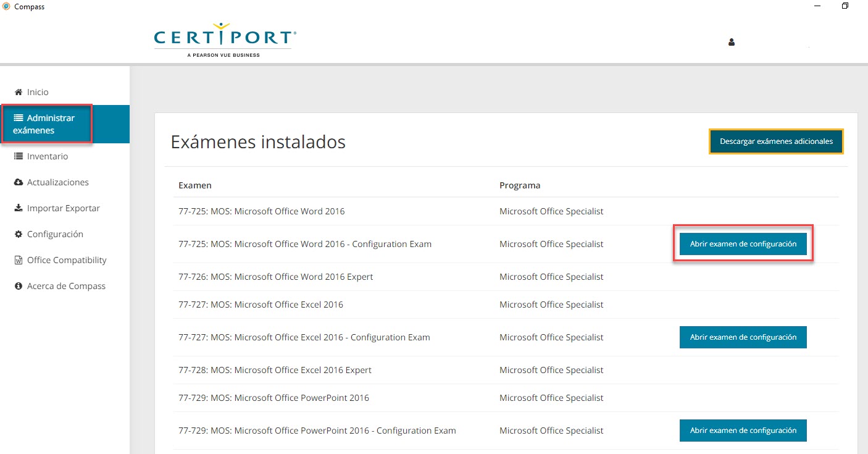Click Microsoft Office Specialist in Word 2016 Expert row
The width and height of the screenshot is (868, 454).
tap(551, 277)
